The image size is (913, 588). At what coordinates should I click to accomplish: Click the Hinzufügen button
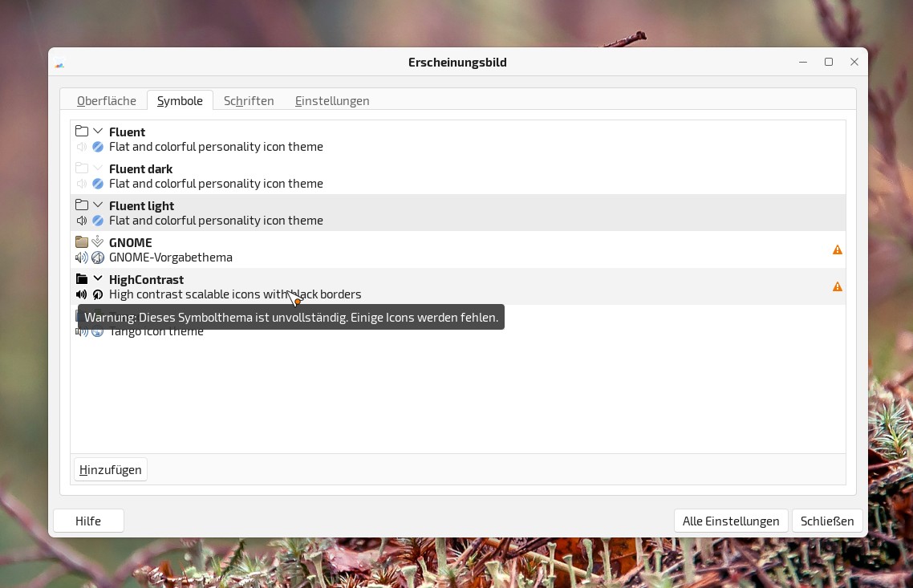click(x=111, y=470)
